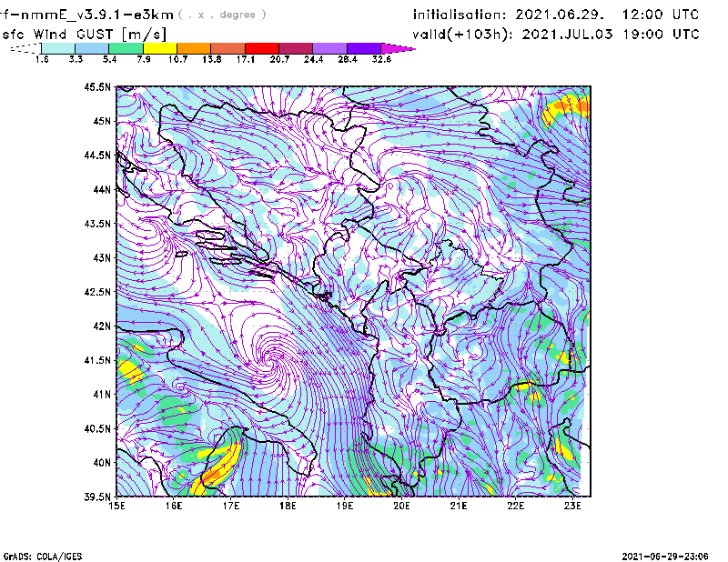This screenshot has width=728, height=562.
Task: Click the '43.5N' latitude label
Action: click(x=97, y=224)
